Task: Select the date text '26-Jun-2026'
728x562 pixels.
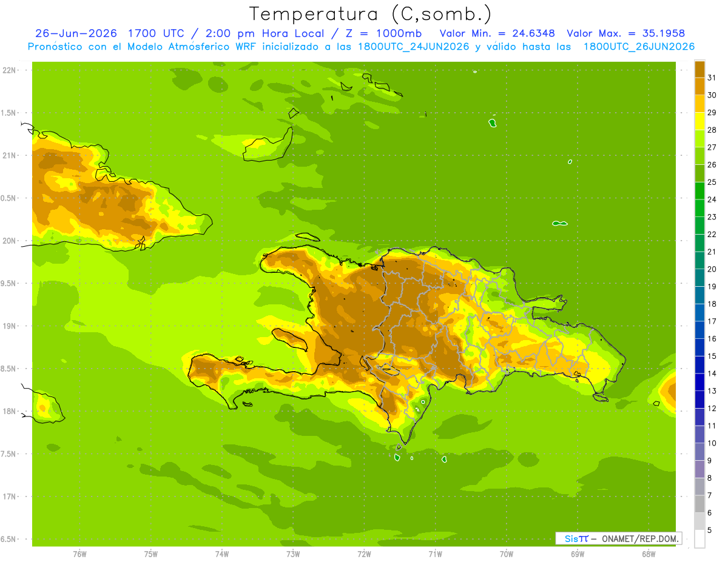Action: coord(76,33)
